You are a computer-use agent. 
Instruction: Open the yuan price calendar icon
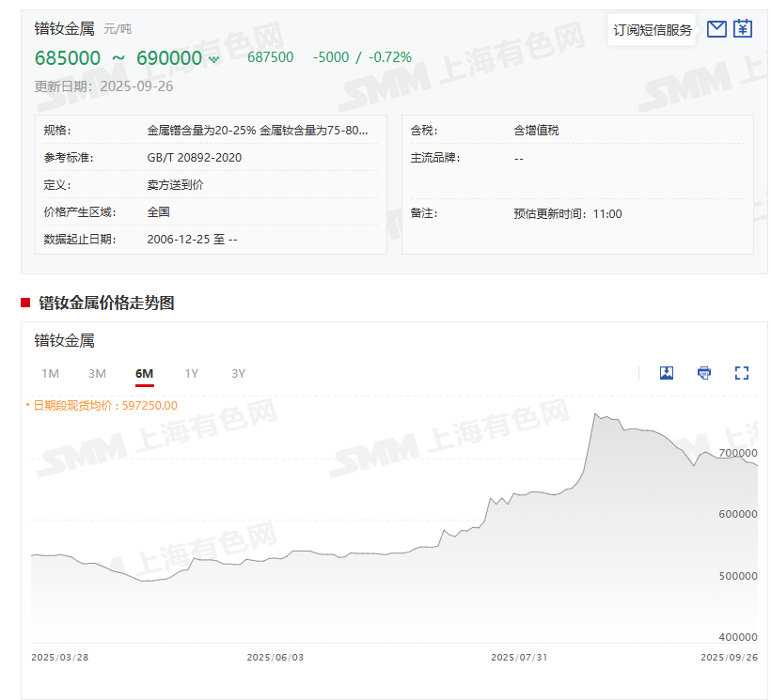(743, 29)
